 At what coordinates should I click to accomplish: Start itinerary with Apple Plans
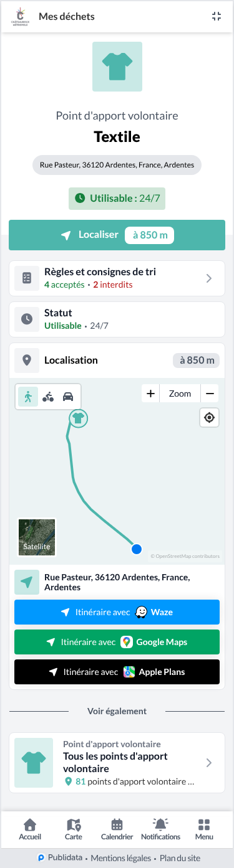[117, 672]
